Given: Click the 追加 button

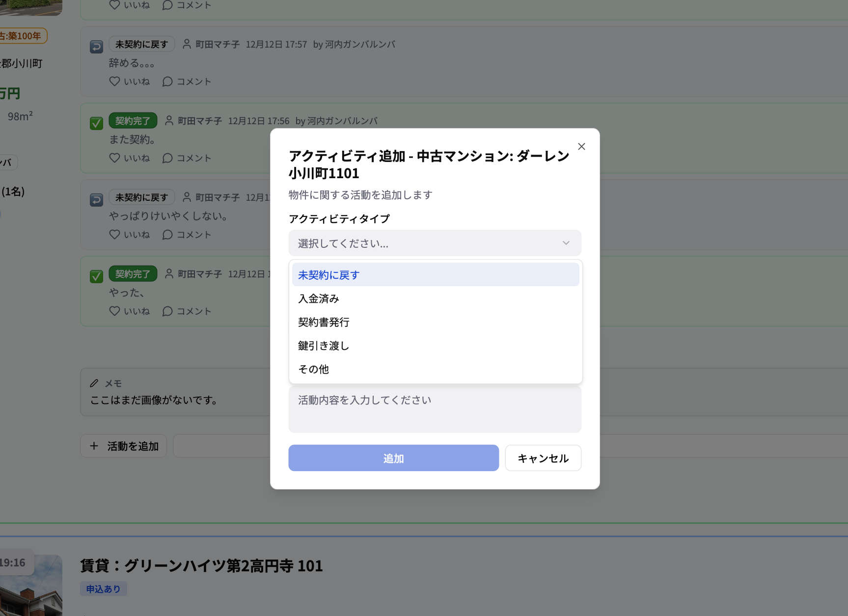Looking at the screenshot, I should (393, 458).
